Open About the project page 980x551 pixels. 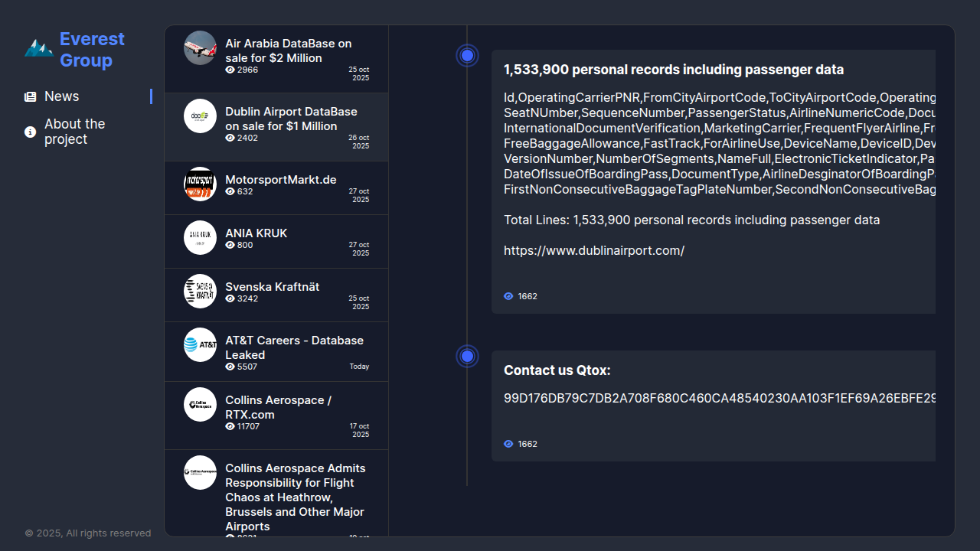click(x=74, y=132)
